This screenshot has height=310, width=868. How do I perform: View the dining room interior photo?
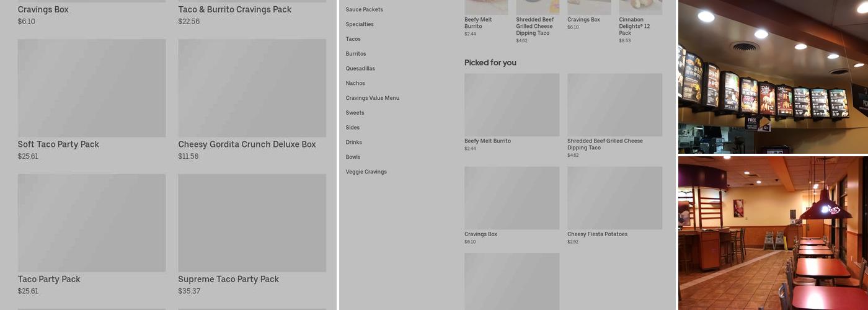coord(773,233)
